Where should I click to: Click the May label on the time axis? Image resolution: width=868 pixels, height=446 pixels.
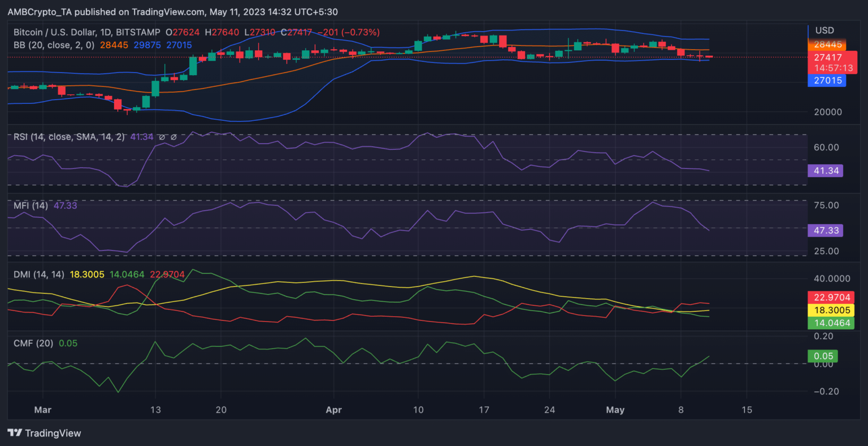(x=615, y=410)
